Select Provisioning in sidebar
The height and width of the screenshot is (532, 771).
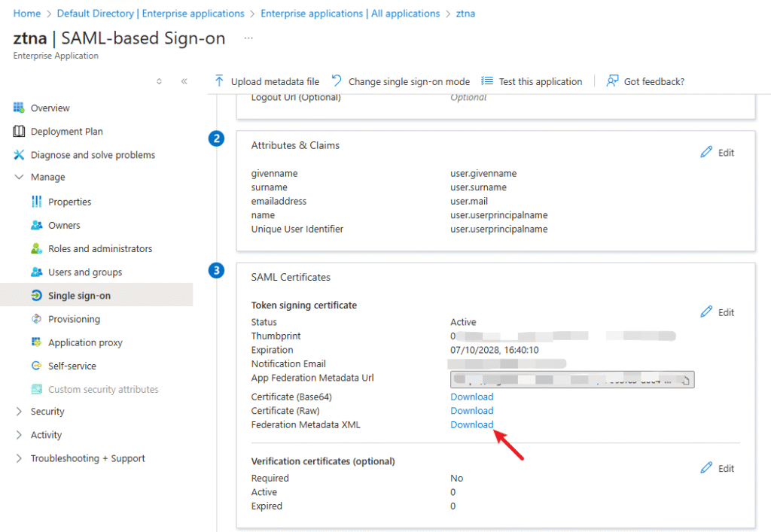[x=74, y=319]
